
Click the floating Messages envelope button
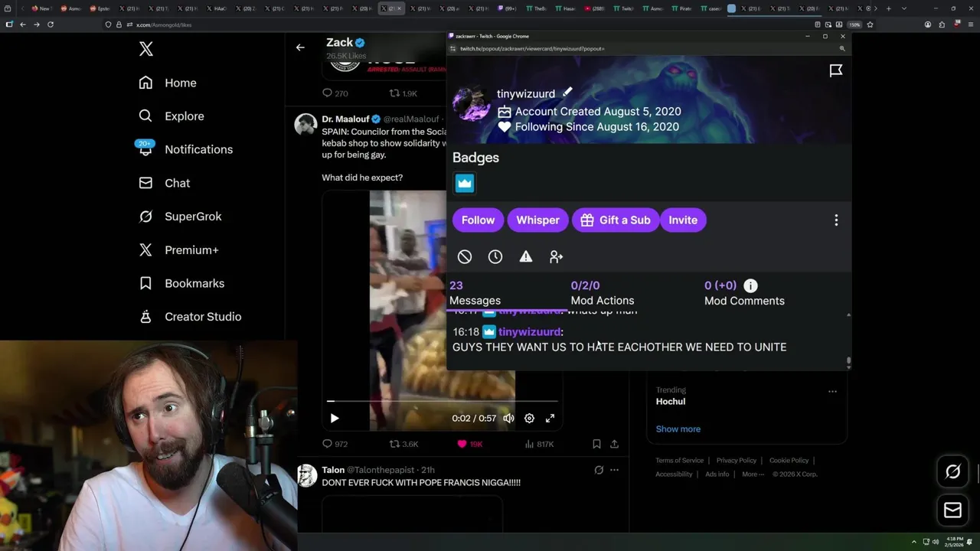tap(952, 510)
